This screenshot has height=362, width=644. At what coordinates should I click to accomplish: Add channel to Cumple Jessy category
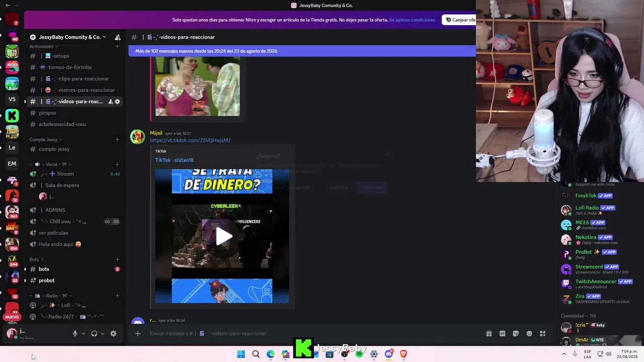click(117, 139)
